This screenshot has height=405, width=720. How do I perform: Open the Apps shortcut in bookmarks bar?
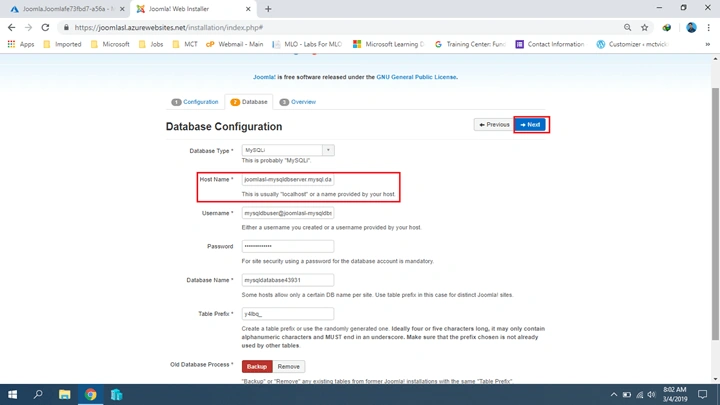tap(21, 44)
